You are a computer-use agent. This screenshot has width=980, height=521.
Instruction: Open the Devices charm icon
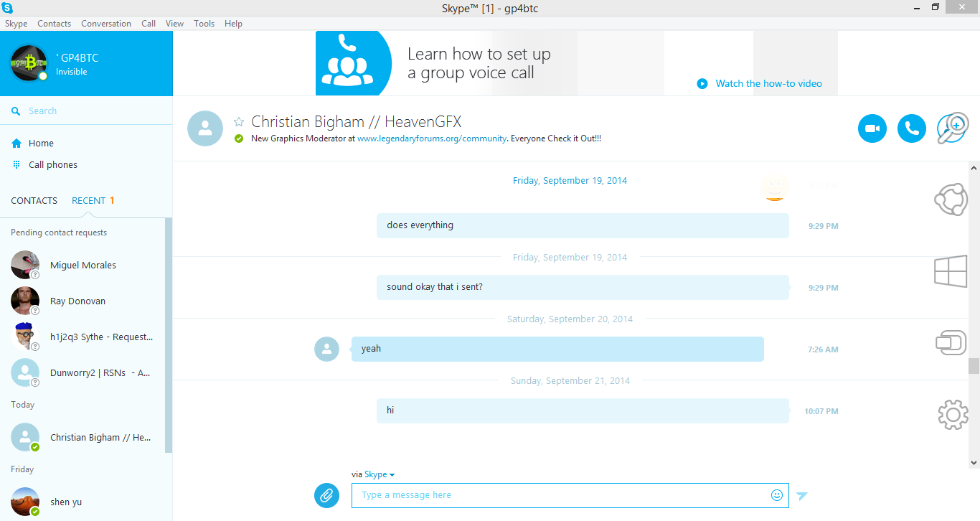952,343
